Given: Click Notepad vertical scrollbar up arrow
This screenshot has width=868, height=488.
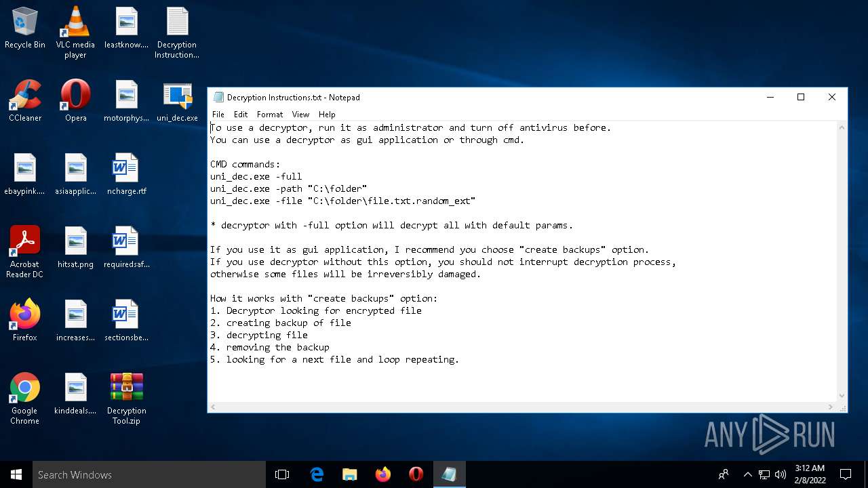Looking at the screenshot, I should click(x=842, y=127).
